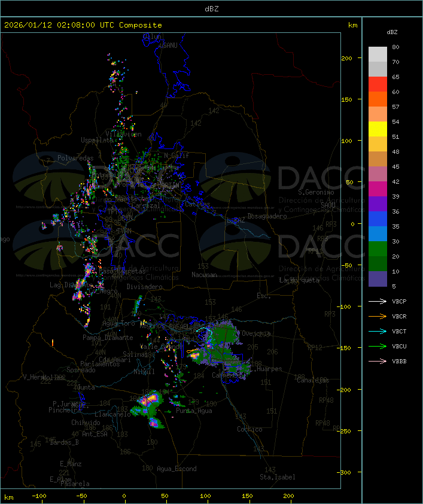Click the E_Manz place label
423x504 pixels.
click(71, 464)
